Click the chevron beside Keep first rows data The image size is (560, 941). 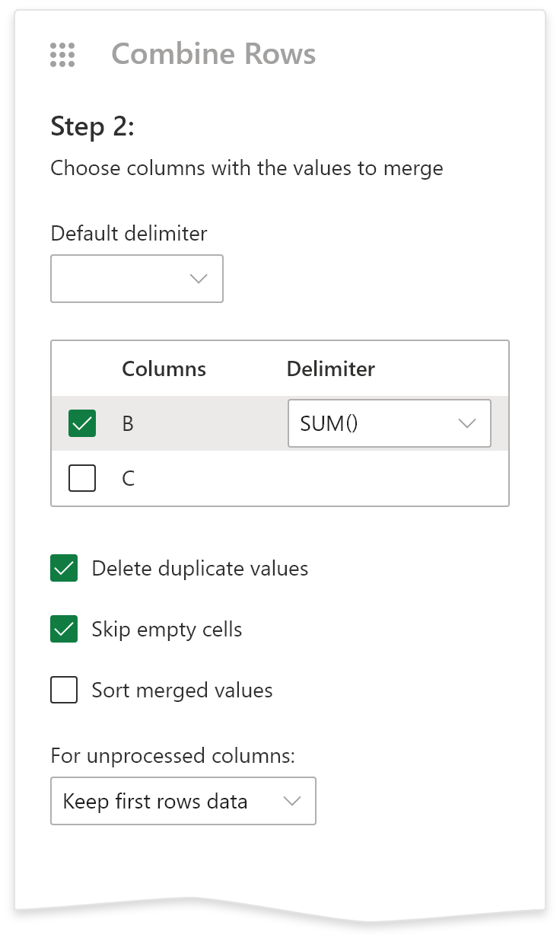[x=291, y=801]
